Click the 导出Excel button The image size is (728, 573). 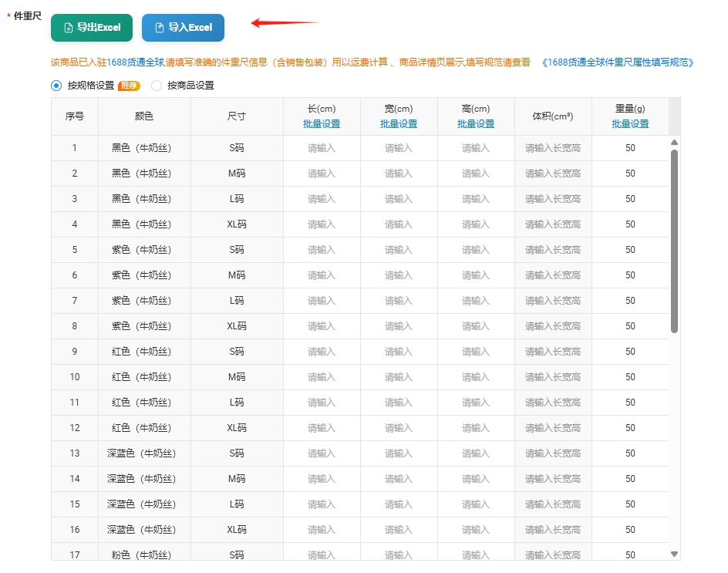[90, 26]
